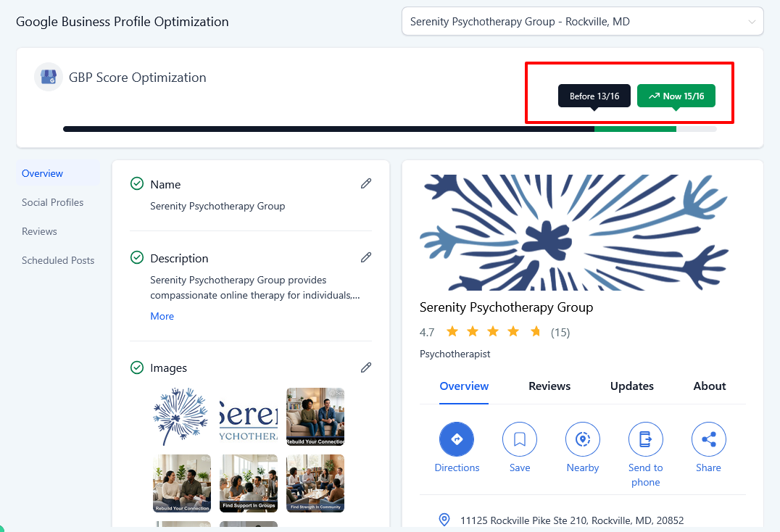This screenshot has width=780, height=532.
Task: Switch to Updates tab in preview
Action: tap(632, 386)
